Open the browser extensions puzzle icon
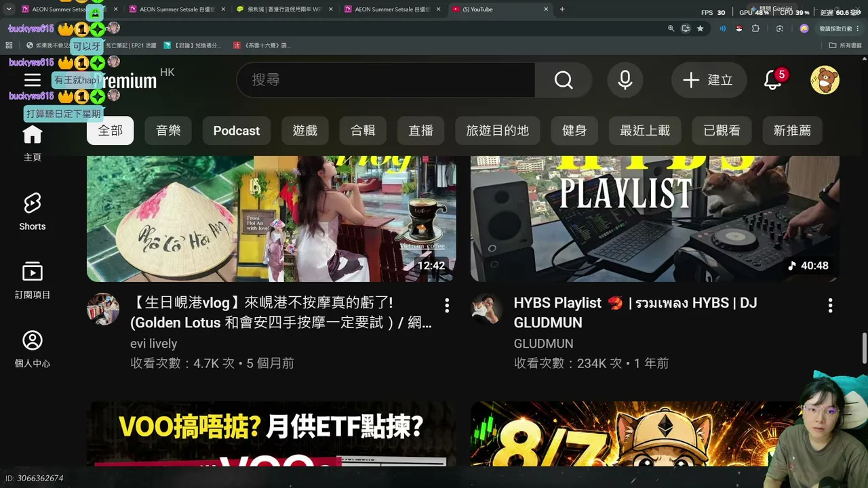Screen dimensions: 868x488 click(x=755, y=28)
